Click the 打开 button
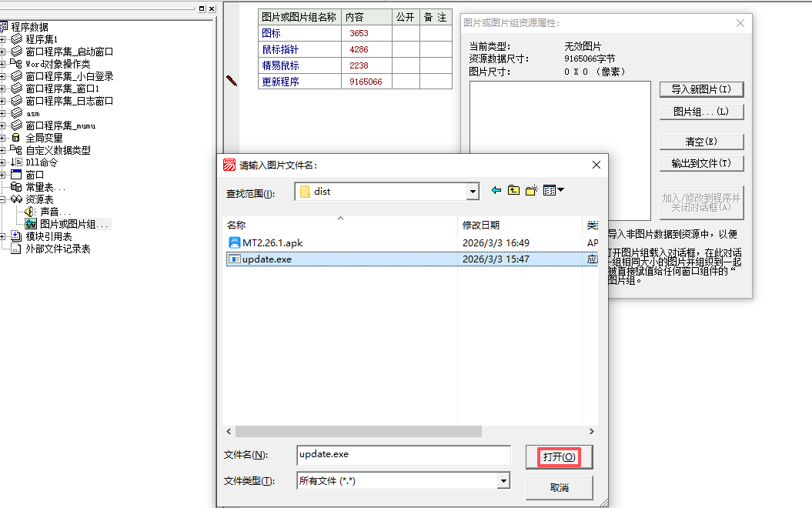The image size is (812, 508). 559,456
